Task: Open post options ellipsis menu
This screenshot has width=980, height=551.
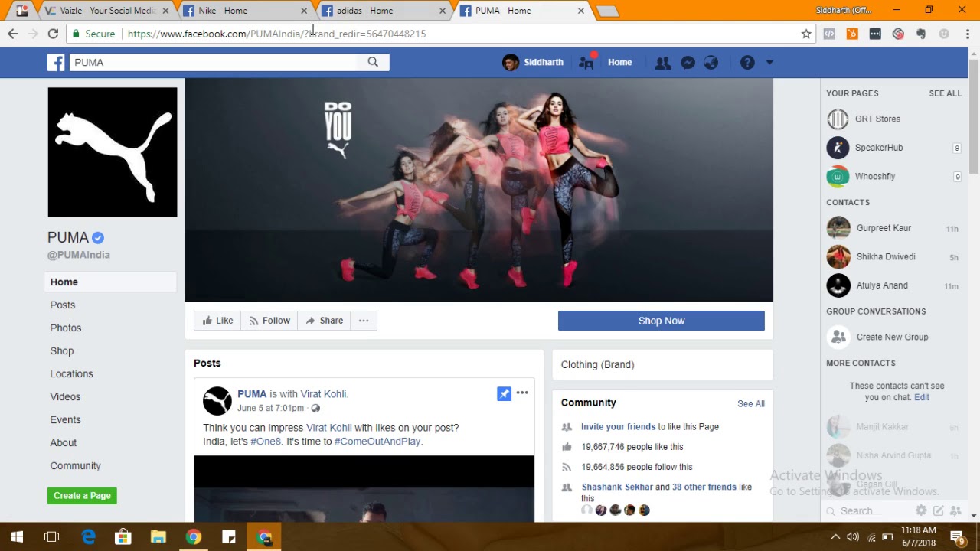Action: tap(522, 393)
